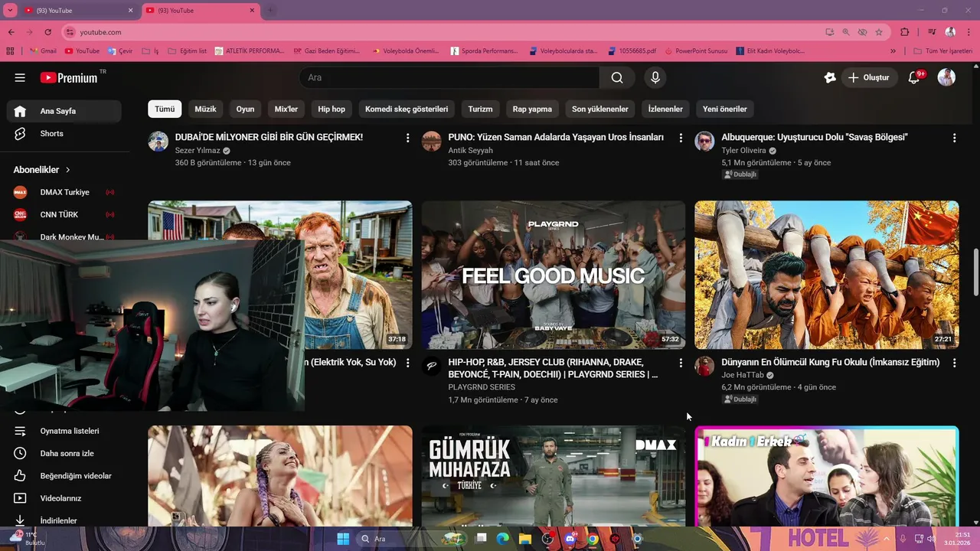Image resolution: width=980 pixels, height=551 pixels.
Task: Click the YouTube Premium logo
Action: [x=69, y=77]
